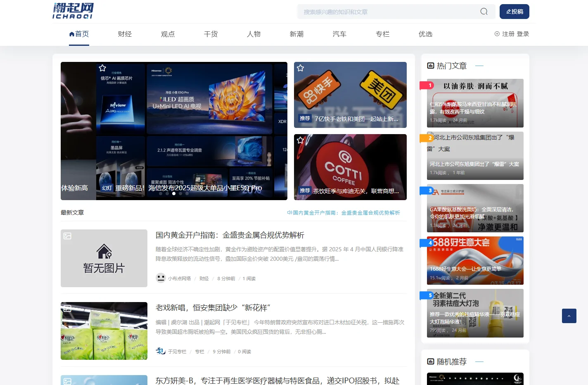This screenshot has height=385, width=588.
Task: Open the 茶饮旺季与库迪无关 featured card
Action: [x=350, y=167]
